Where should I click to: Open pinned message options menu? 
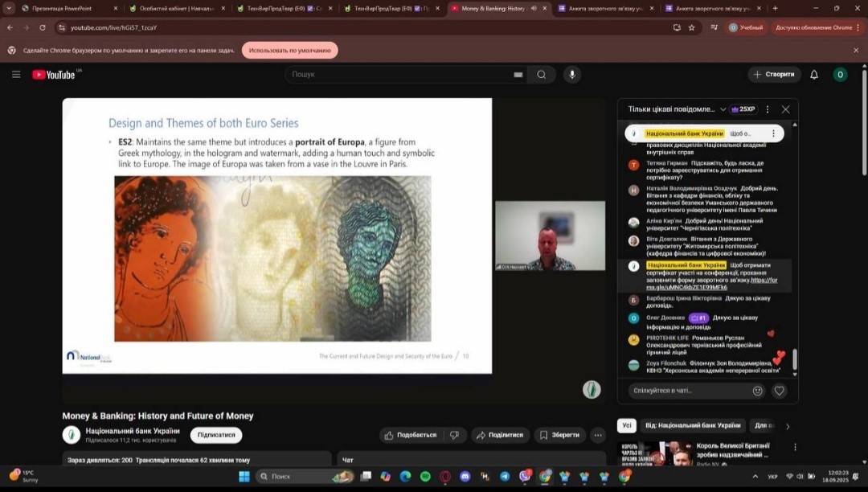pos(773,133)
